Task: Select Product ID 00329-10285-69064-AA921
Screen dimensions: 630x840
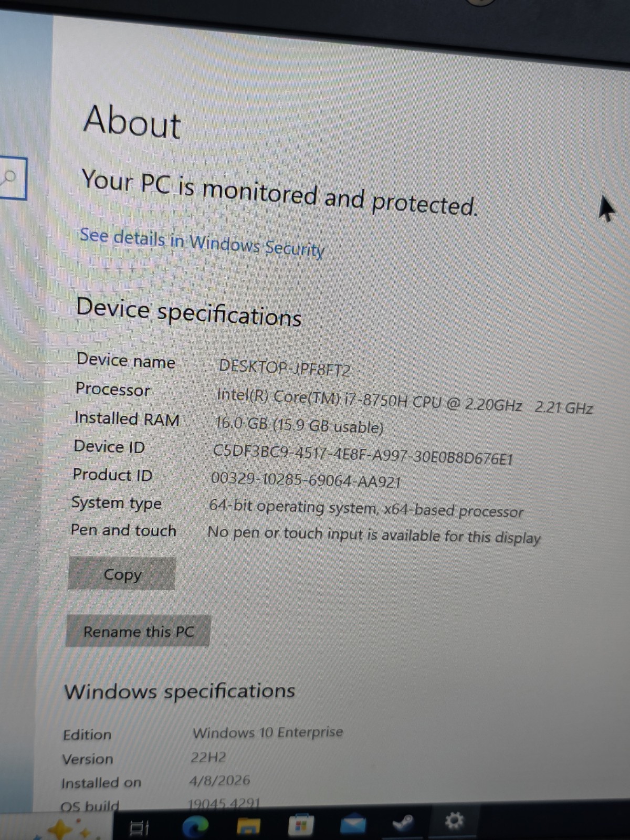Action: 306,480
